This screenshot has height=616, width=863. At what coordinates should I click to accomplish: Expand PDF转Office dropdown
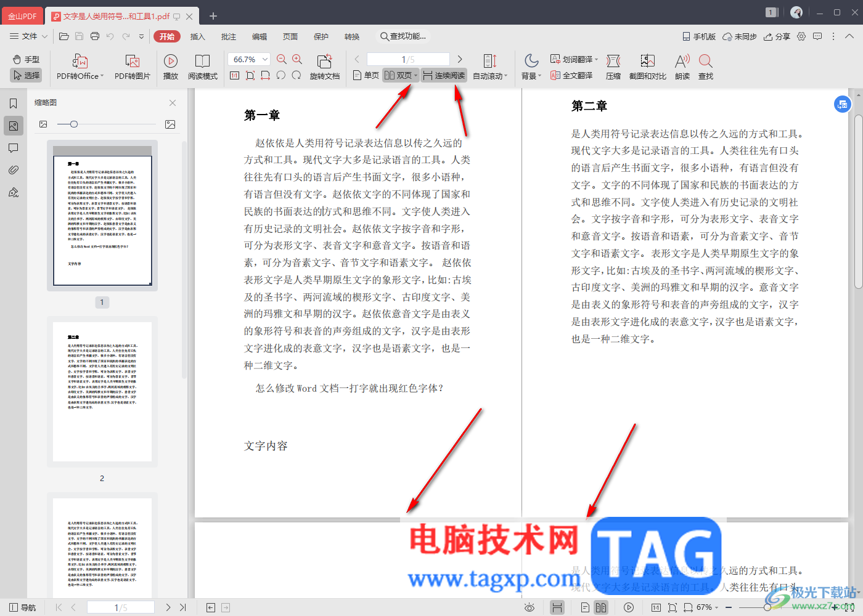coord(102,76)
